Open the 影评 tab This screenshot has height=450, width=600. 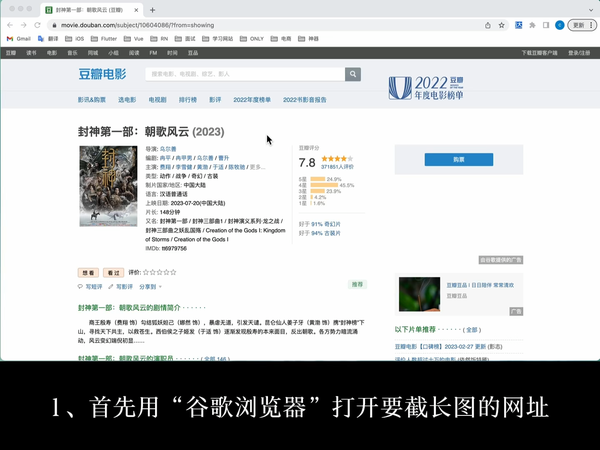pyautogui.click(x=215, y=100)
